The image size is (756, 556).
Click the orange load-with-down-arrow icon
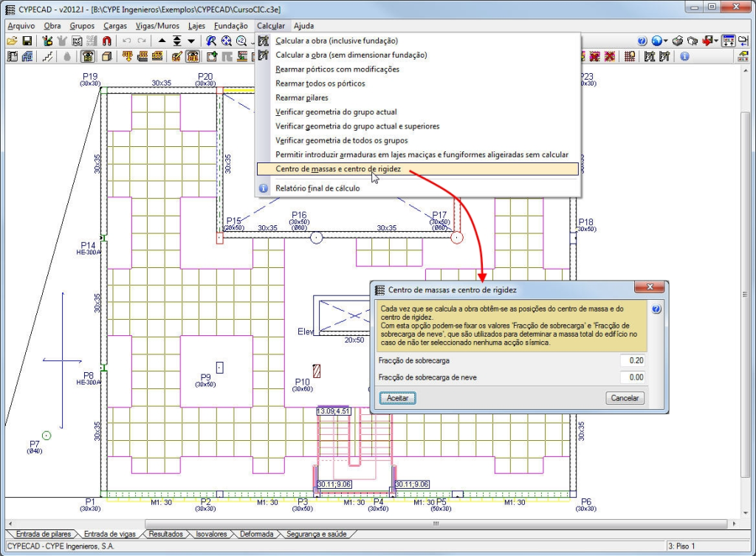point(127,56)
